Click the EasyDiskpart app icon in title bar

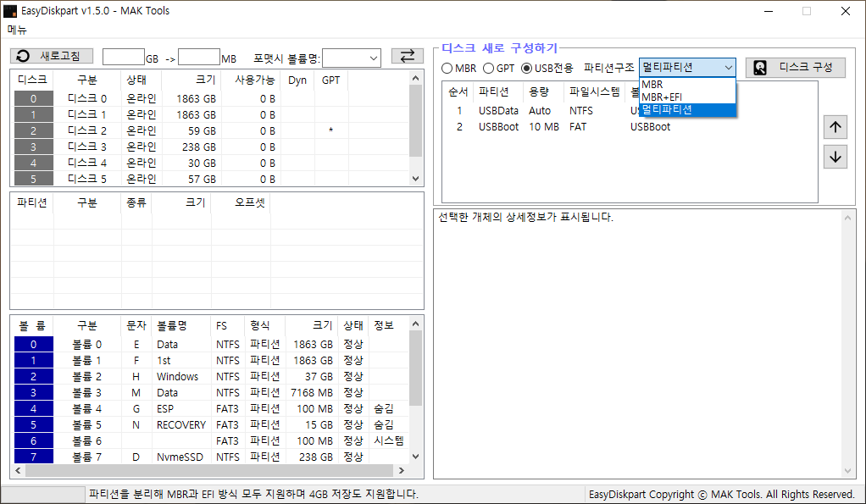(x=10, y=10)
